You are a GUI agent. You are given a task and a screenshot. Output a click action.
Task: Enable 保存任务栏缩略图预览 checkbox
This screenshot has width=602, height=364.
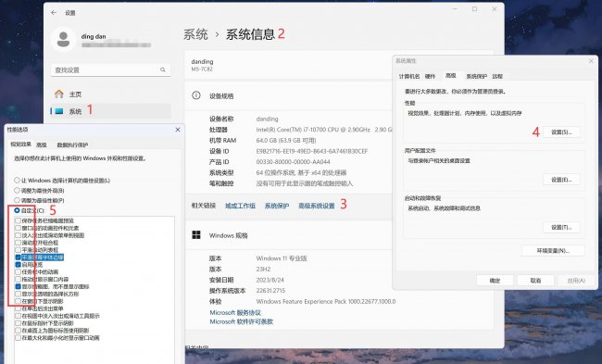click(x=18, y=220)
